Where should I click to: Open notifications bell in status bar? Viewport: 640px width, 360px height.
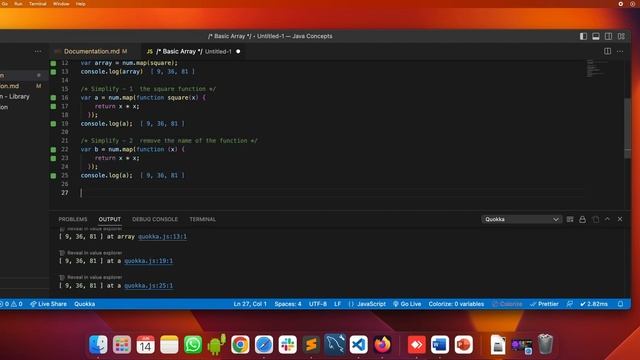(620, 304)
